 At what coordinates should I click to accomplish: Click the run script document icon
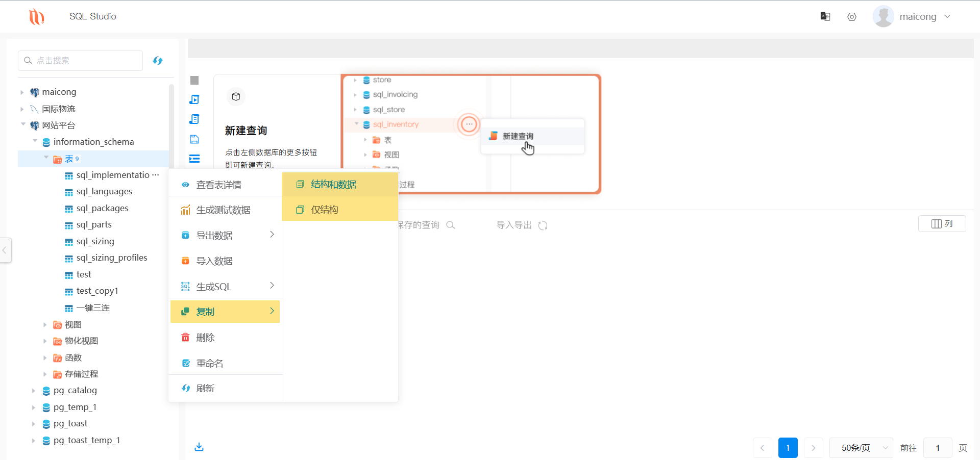[x=194, y=119]
